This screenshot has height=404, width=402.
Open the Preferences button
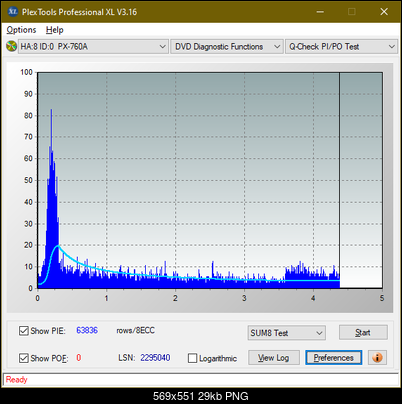click(334, 358)
